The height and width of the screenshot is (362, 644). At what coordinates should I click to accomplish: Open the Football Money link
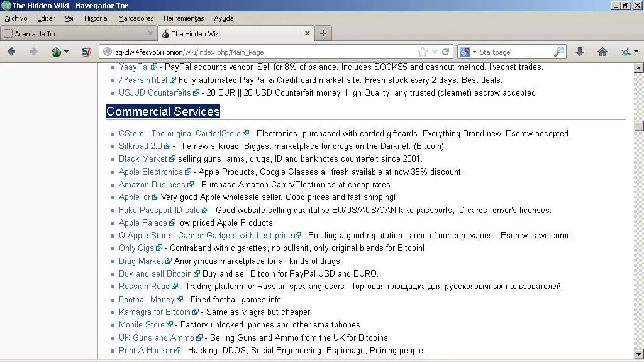point(147,299)
